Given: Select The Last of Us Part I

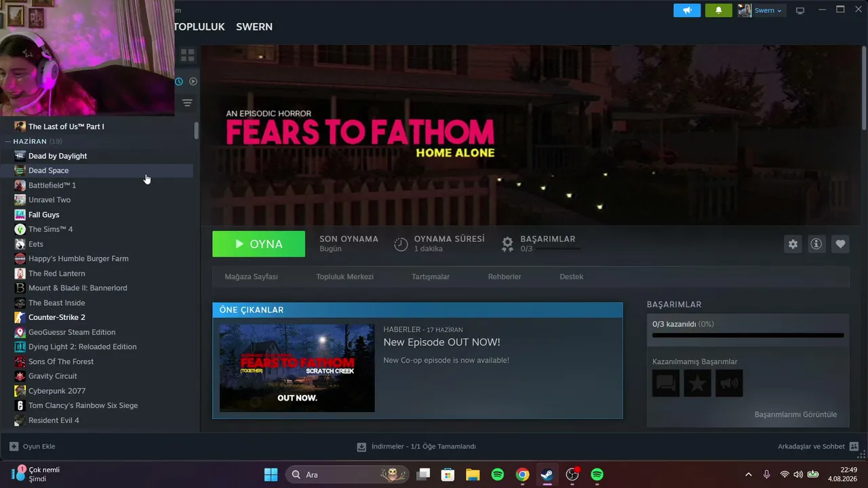Looking at the screenshot, I should pos(66,127).
